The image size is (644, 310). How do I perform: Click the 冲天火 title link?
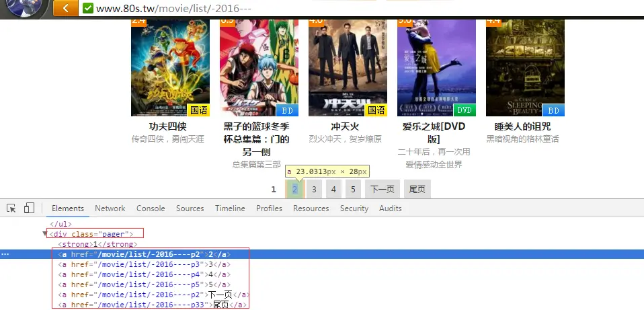[x=345, y=126]
